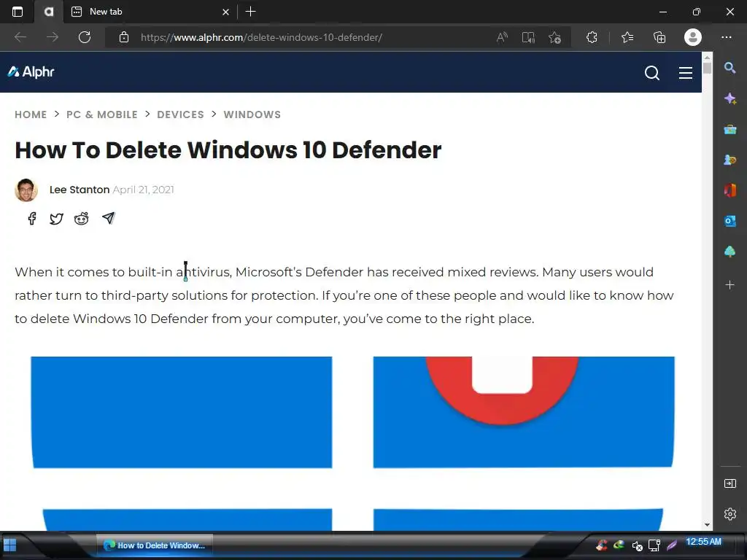Click the Windows logo article image

352,443
